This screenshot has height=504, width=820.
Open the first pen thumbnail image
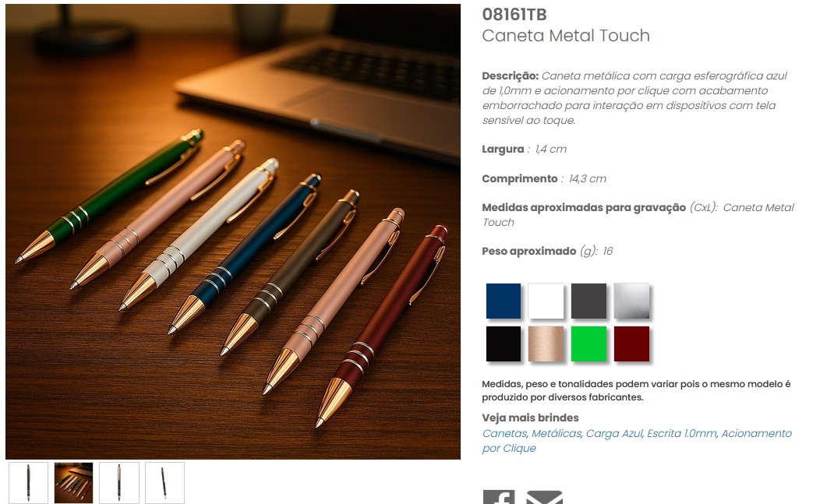tap(28, 482)
